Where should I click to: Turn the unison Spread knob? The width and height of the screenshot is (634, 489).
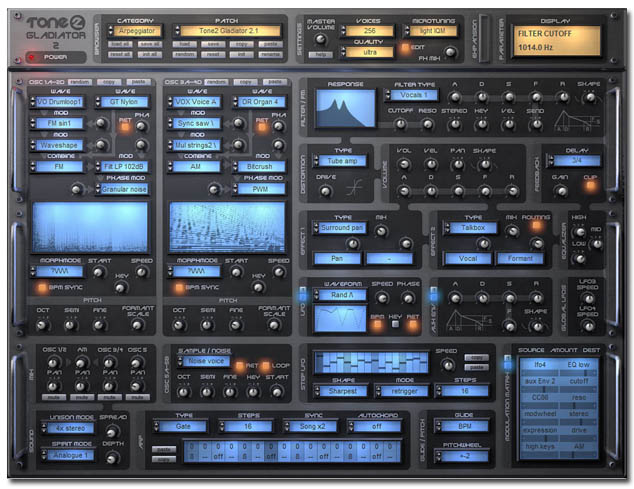[x=112, y=432]
